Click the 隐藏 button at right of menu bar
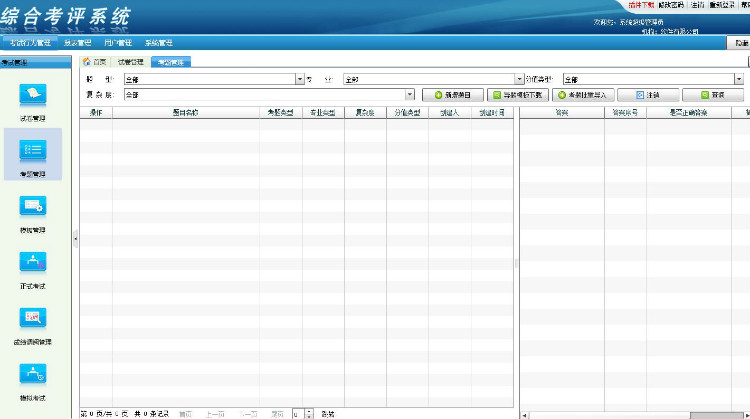 (x=739, y=43)
